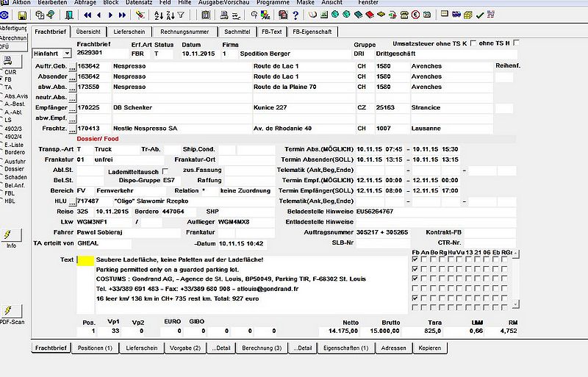The height and width of the screenshot is (377, 588).
Task: Click the blue truck icon in toolbar
Action: [x=456, y=15]
